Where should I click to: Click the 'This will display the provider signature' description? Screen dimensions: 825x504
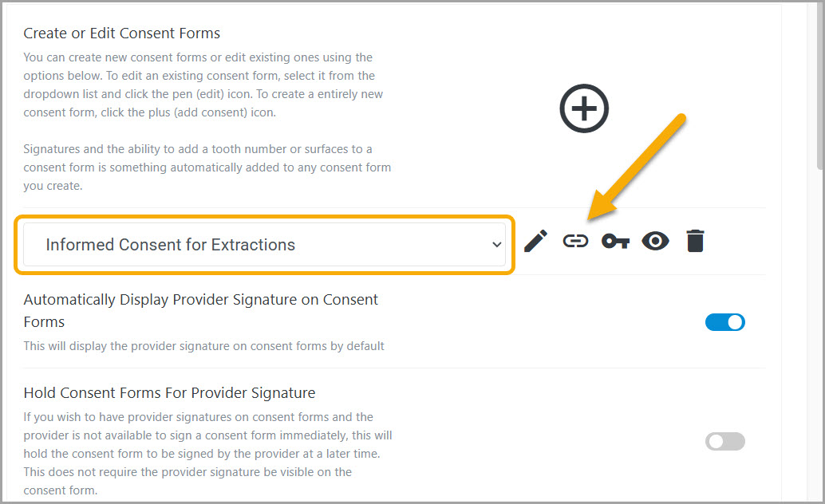point(203,346)
